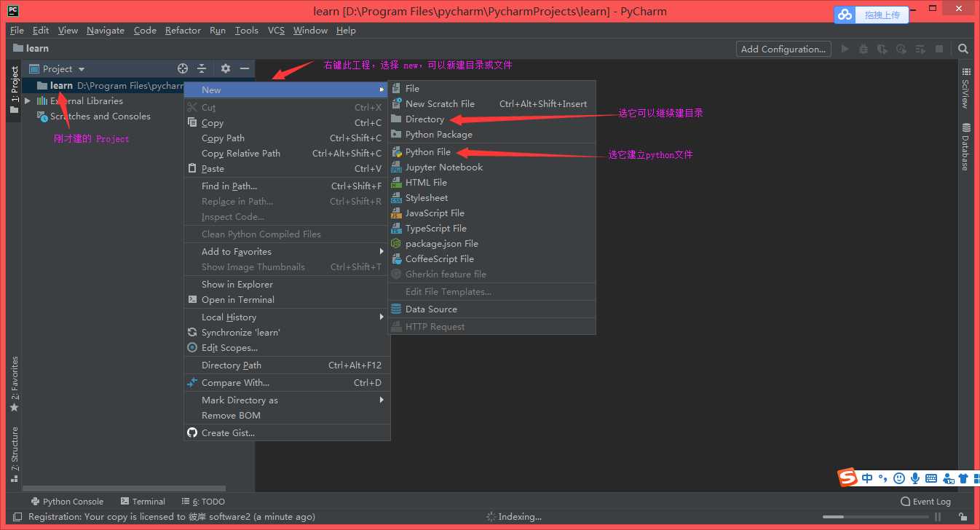Open Database side tab

[965, 146]
